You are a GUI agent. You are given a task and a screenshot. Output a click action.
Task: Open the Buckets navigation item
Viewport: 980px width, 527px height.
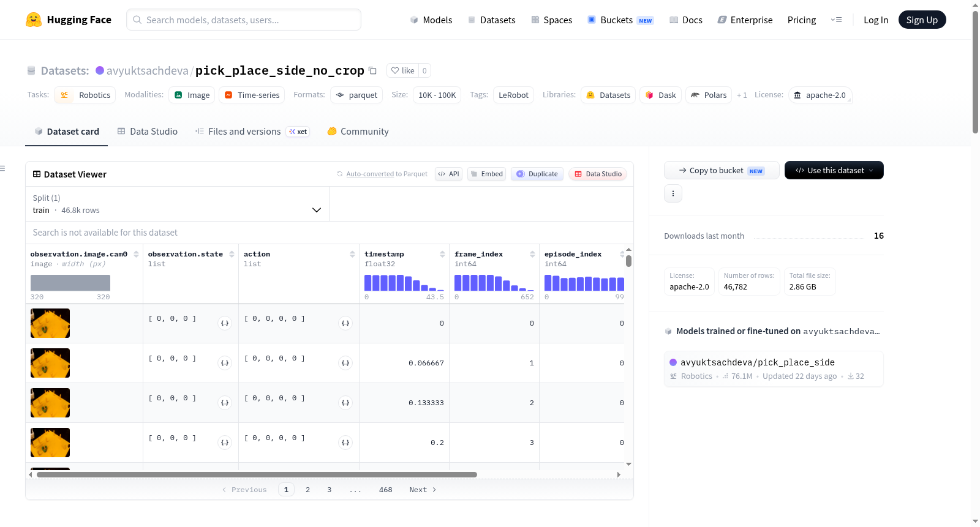click(x=620, y=20)
